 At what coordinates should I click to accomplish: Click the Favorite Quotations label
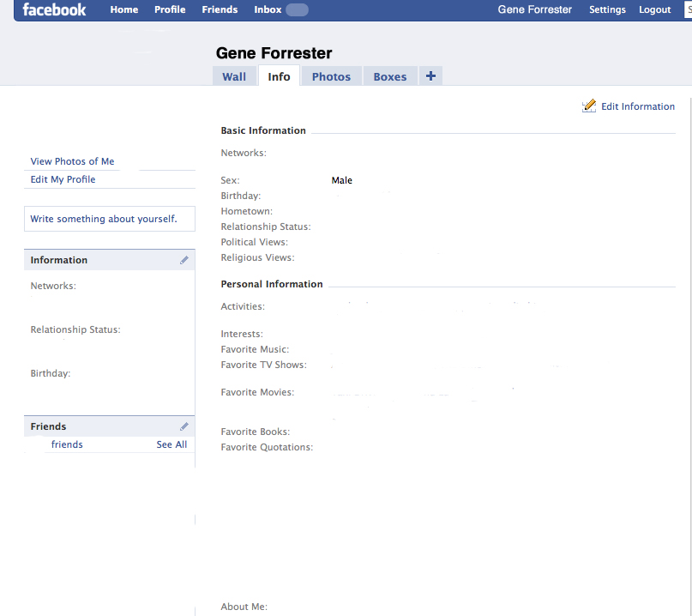(x=267, y=447)
